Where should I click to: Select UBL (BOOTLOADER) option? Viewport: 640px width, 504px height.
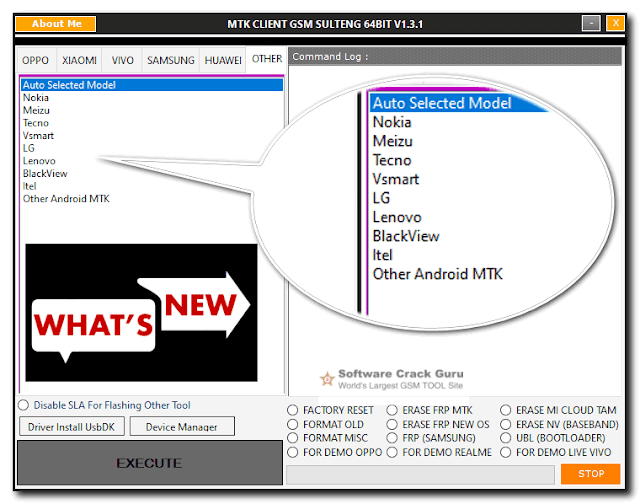click(553, 438)
